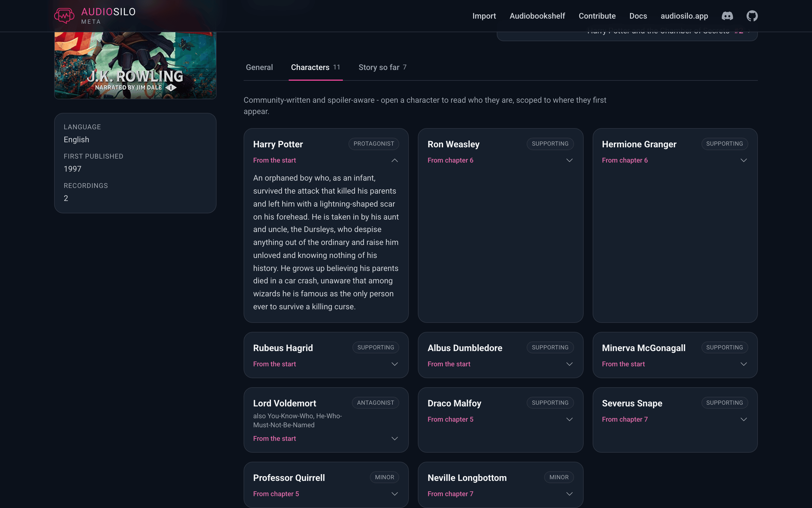The height and width of the screenshot is (508, 812).
Task: Open the Discord icon link
Action: [x=727, y=16]
